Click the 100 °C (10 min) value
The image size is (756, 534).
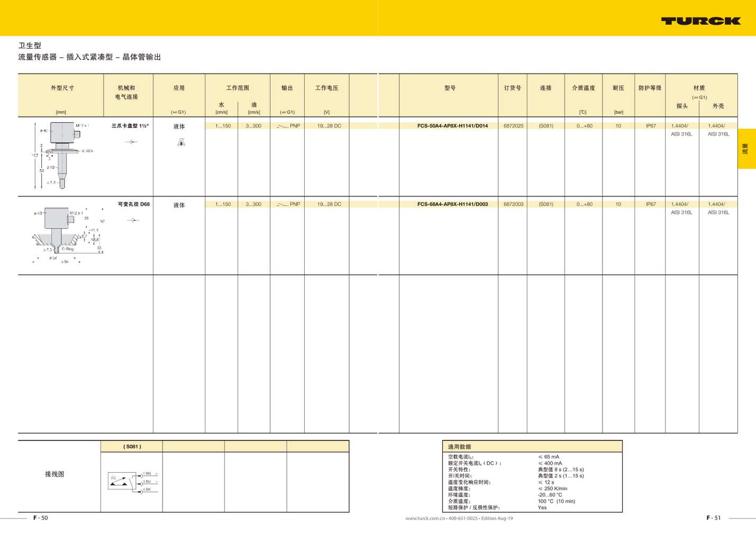click(x=557, y=501)
